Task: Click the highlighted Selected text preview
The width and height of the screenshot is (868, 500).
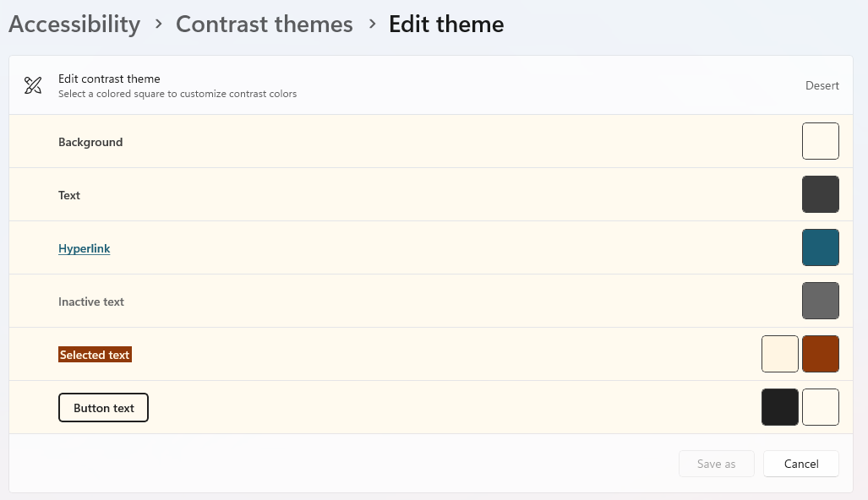Action: [95, 355]
